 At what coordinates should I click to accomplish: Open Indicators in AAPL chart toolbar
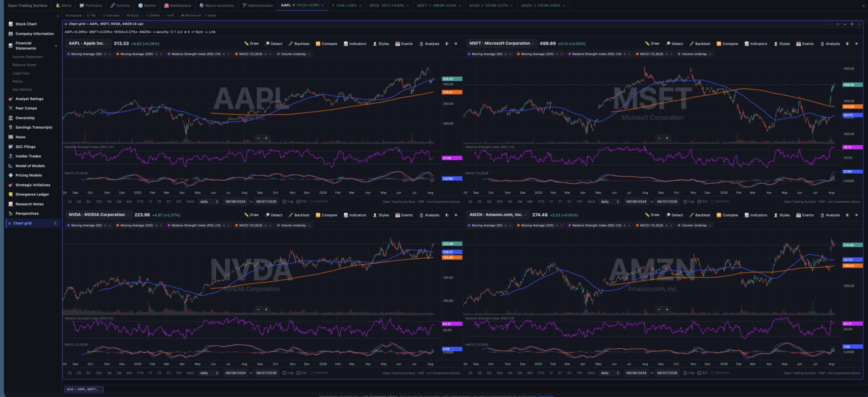click(355, 43)
